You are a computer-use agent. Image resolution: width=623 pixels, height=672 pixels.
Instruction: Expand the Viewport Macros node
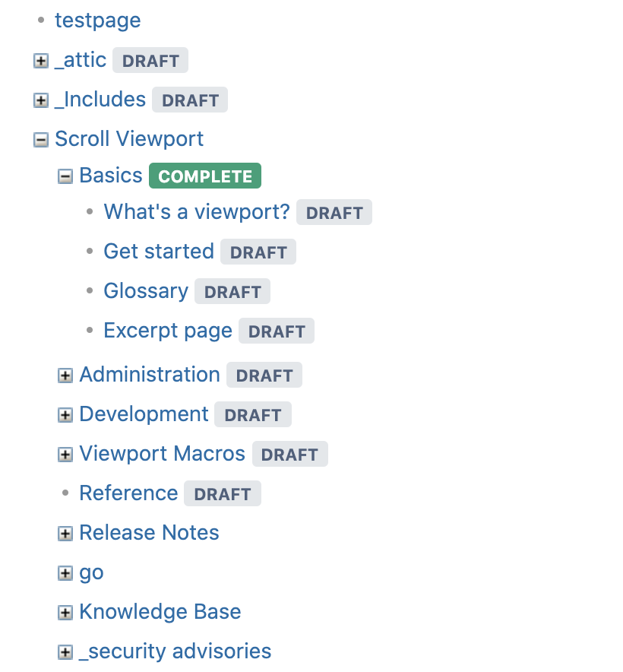coord(65,455)
